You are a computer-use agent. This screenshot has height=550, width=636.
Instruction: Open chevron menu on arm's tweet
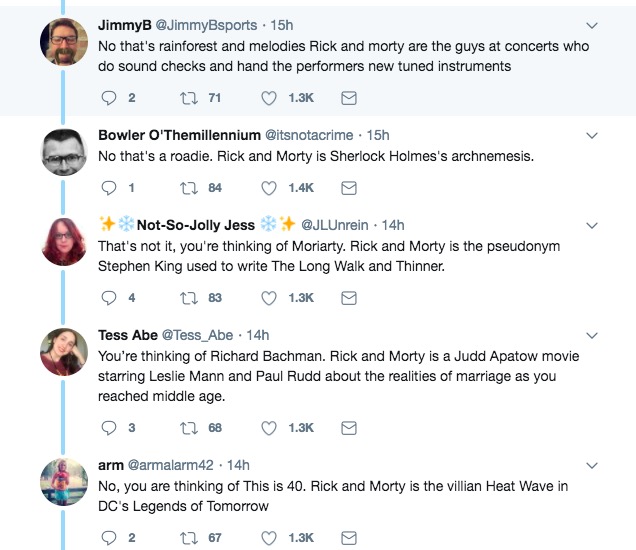point(591,465)
